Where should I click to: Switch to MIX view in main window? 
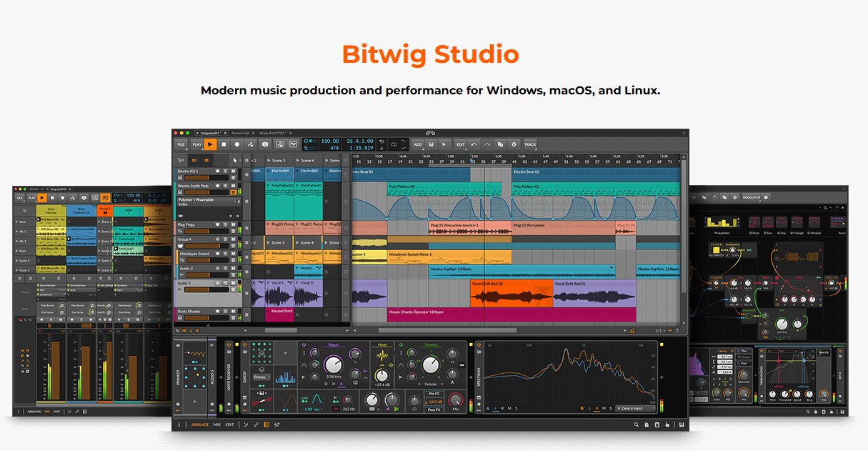tap(216, 425)
